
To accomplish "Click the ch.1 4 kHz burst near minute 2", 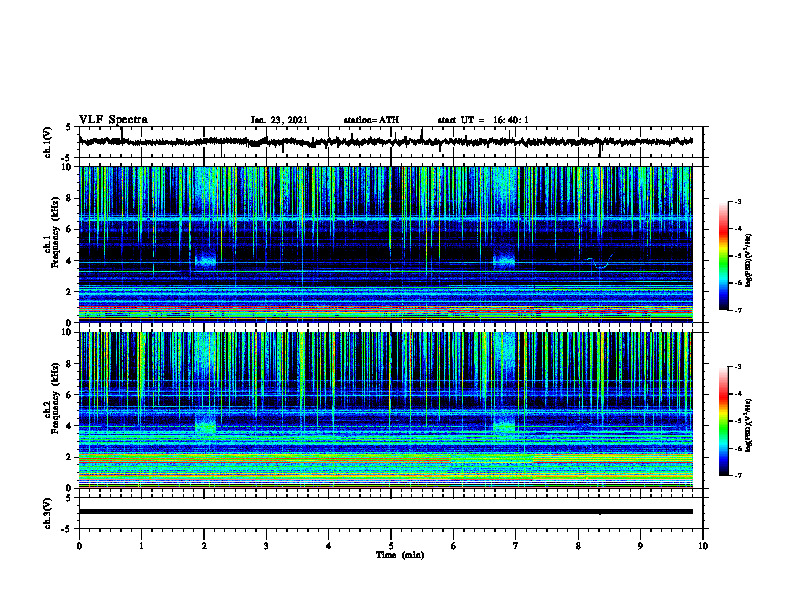I will (x=206, y=260).
